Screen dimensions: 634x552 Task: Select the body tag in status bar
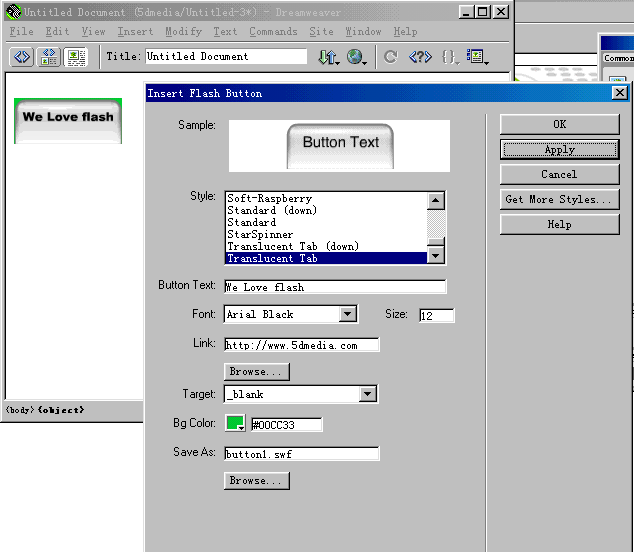point(20,410)
